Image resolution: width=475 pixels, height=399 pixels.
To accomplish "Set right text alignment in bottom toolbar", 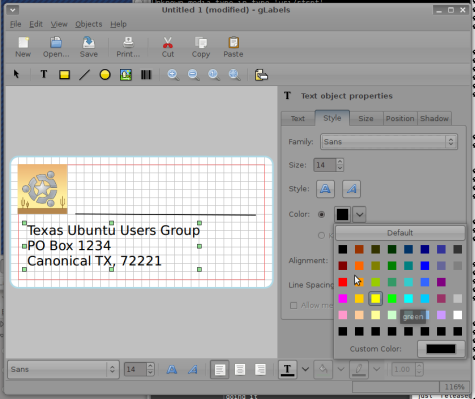I will 260,369.
